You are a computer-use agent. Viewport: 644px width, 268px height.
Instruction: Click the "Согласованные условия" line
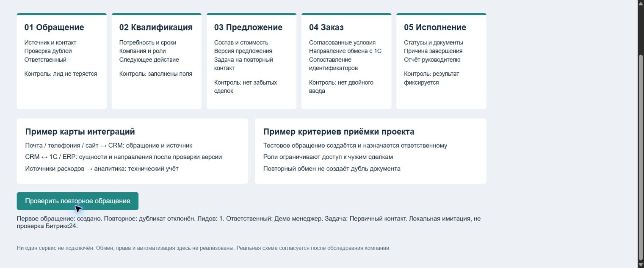click(342, 43)
